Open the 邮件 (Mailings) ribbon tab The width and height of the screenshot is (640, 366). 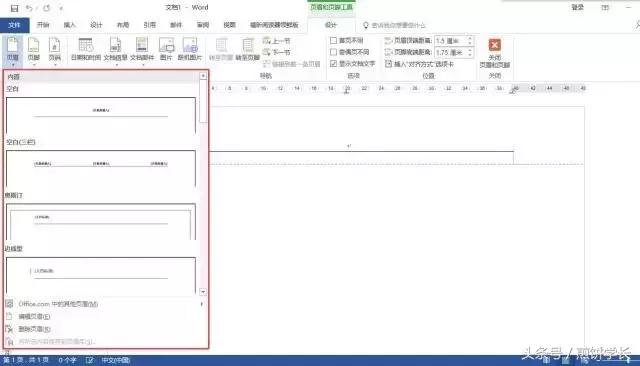coord(176,25)
